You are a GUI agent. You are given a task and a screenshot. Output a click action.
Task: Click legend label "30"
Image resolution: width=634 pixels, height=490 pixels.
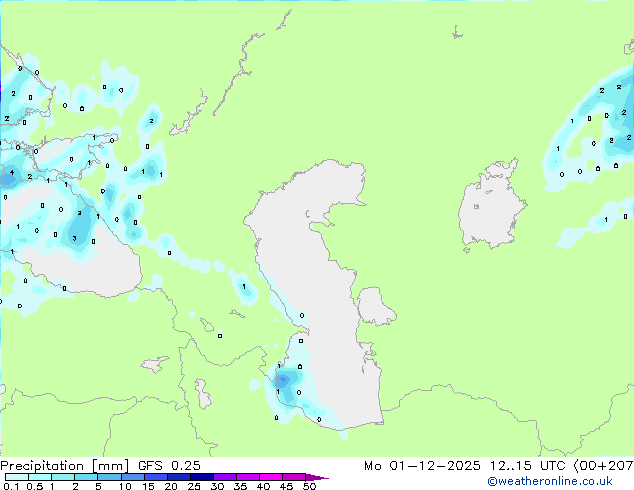pos(217,486)
